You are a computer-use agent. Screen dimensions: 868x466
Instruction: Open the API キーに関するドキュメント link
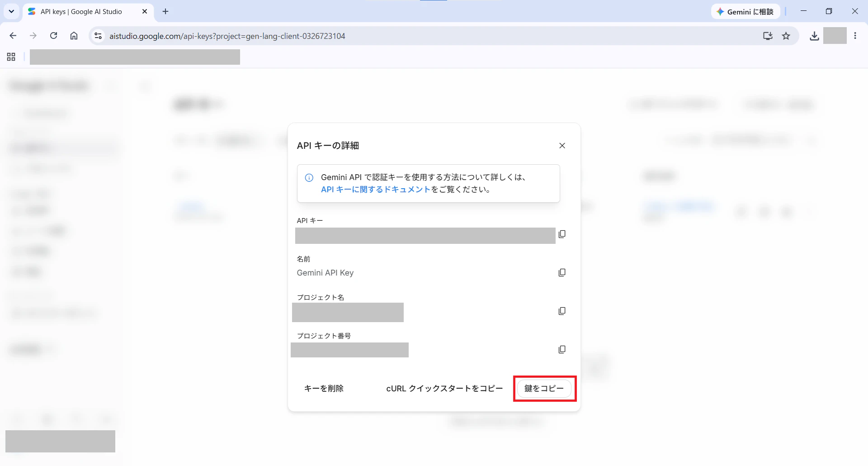click(376, 190)
